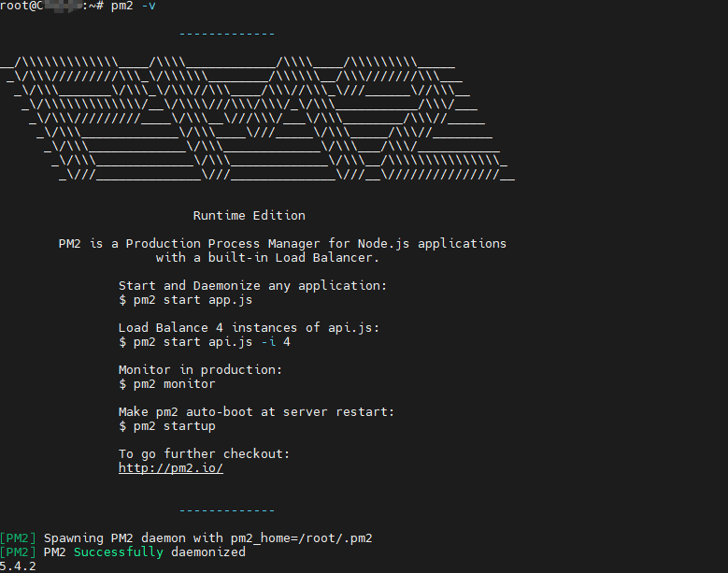728x573 pixels.
Task: Click the '$ pm2 startup' command
Action: coord(166,426)
